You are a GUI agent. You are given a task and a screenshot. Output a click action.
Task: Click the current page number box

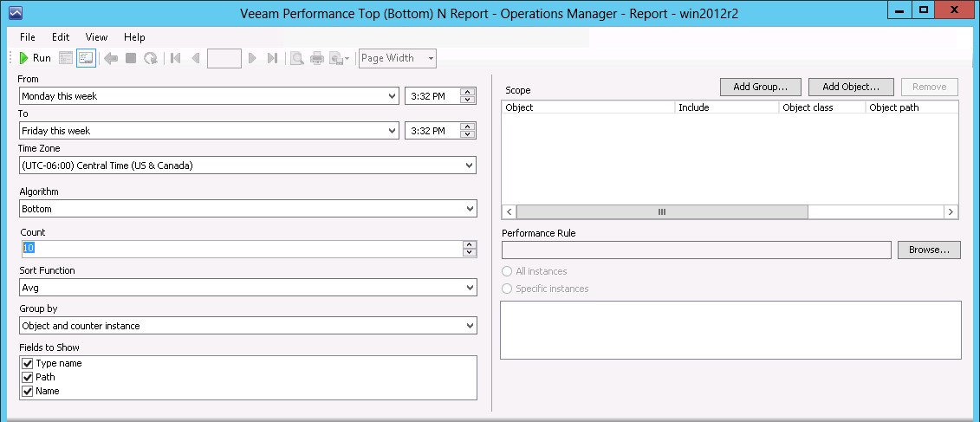click(x=224, y=58)
